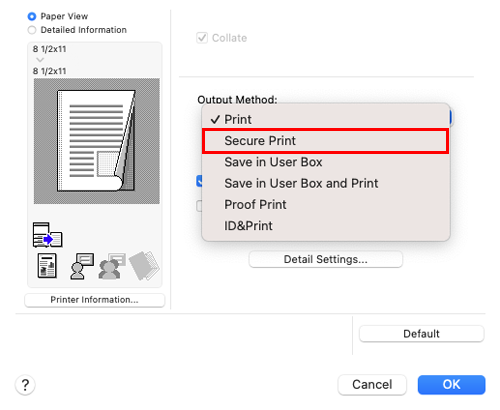This screenshot has height=410, width=500.
Task: Select the ID&Print menu entry
Action: click(x=326, y=226)
